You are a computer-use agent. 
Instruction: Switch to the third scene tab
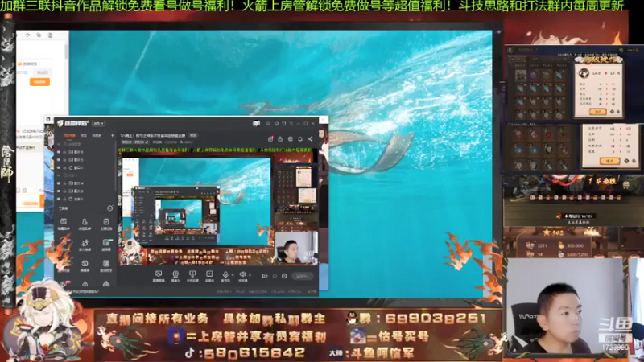click(x=97, y=135)
